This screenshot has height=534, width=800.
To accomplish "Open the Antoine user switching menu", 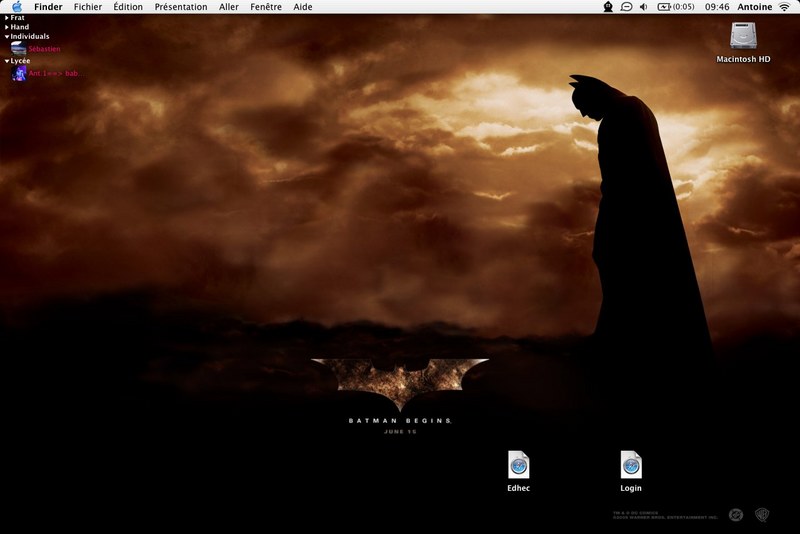I will [755, 7].
